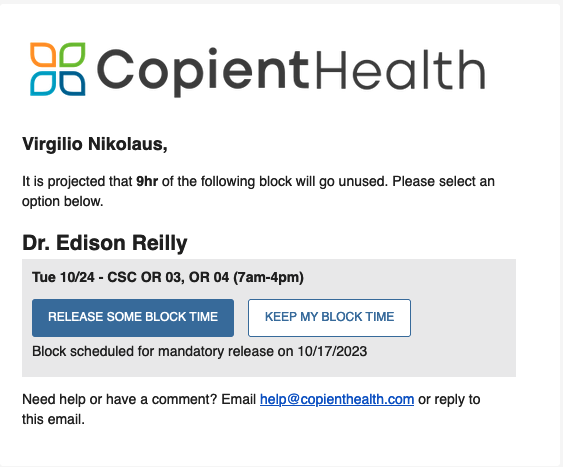This screenshot has width=563, height=467.
Task: Click the CopientHealth four-leaf logo icon
Action: 57,69
